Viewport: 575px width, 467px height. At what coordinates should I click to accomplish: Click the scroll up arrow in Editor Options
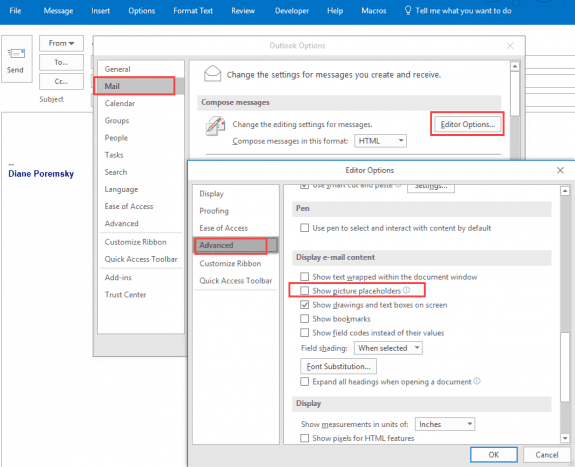click(x=565, y=191)
